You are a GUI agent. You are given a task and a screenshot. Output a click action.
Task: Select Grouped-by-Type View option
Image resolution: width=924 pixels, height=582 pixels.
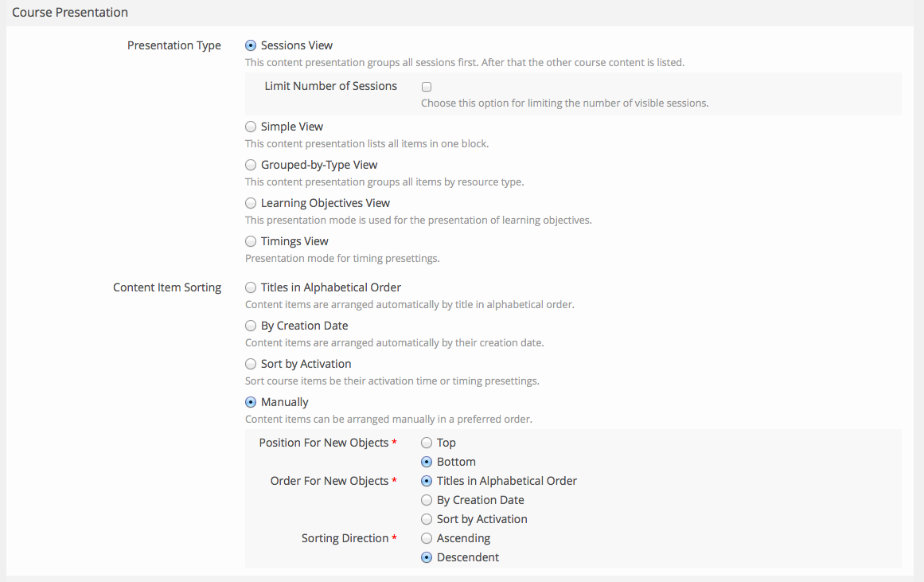pyautogui.click(x=251, y=165)
